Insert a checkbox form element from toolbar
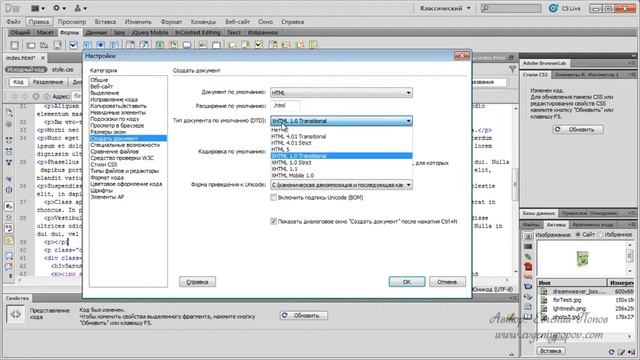The height and width of the screenshot is (360, 640). (73, 45)
